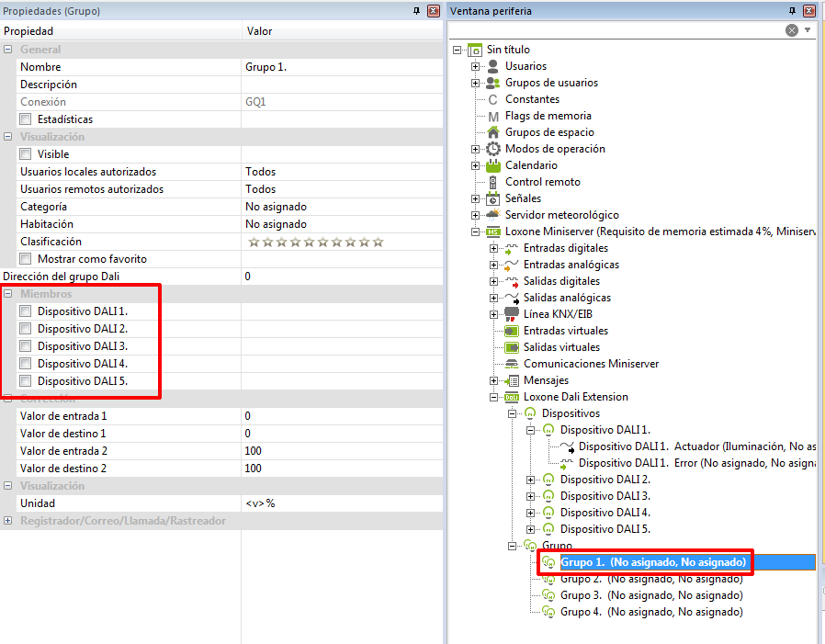Expand the Registrador/Correo/Llamada/Rastreador section

[x=8, y=521]
